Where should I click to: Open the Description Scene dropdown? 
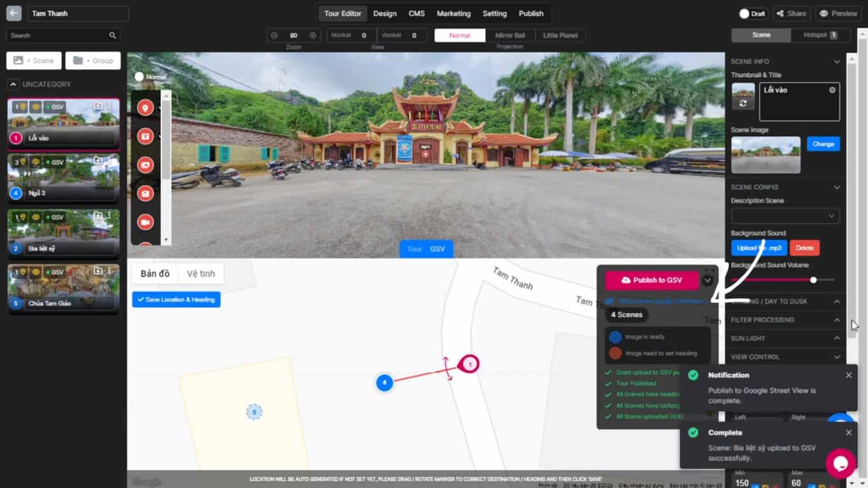click(785, 216)
